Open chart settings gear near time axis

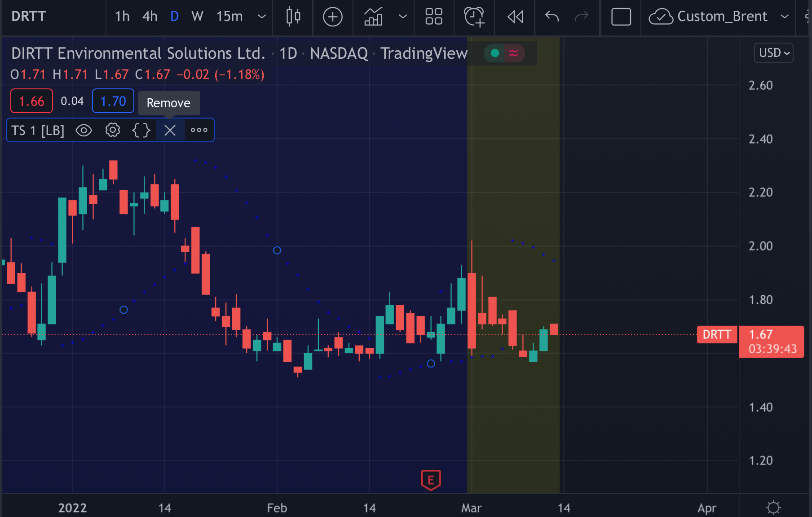[773, 508]
